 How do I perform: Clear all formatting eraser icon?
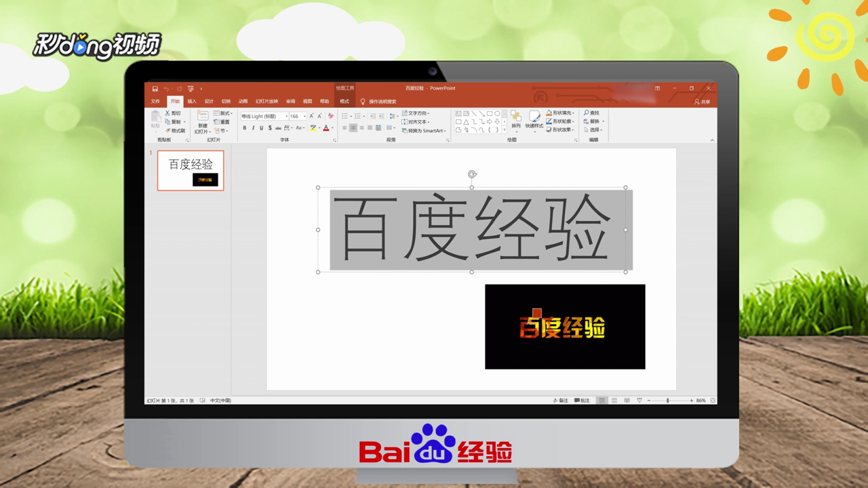330,116
